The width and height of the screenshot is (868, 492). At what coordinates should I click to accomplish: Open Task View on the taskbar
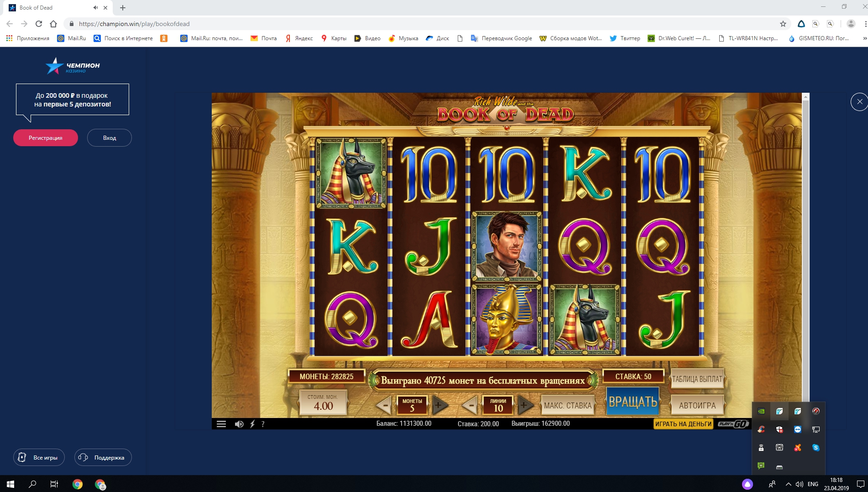click(x=54, y=484)
